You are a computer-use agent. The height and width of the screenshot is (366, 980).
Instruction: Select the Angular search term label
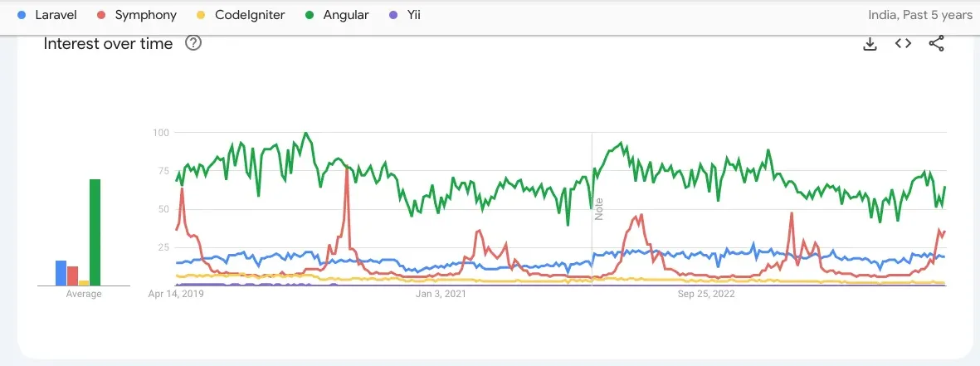[347, 14]
